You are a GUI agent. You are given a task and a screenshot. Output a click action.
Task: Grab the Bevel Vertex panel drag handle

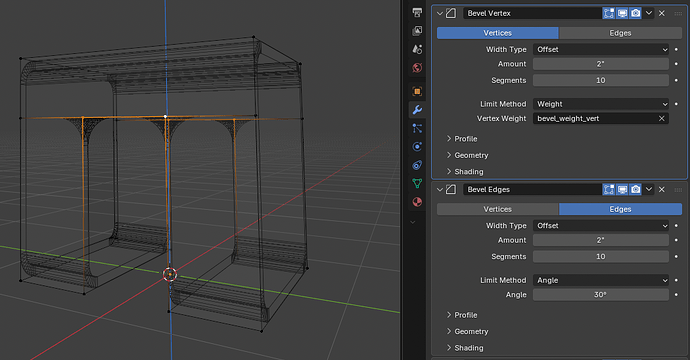[x=678, y=14]
